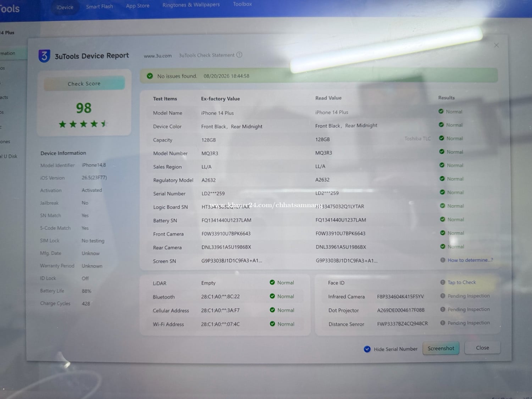Click the Normal check icon in Sales Region row
The width and height of the screenshot is (532, 399).
(x=442, y=165)
